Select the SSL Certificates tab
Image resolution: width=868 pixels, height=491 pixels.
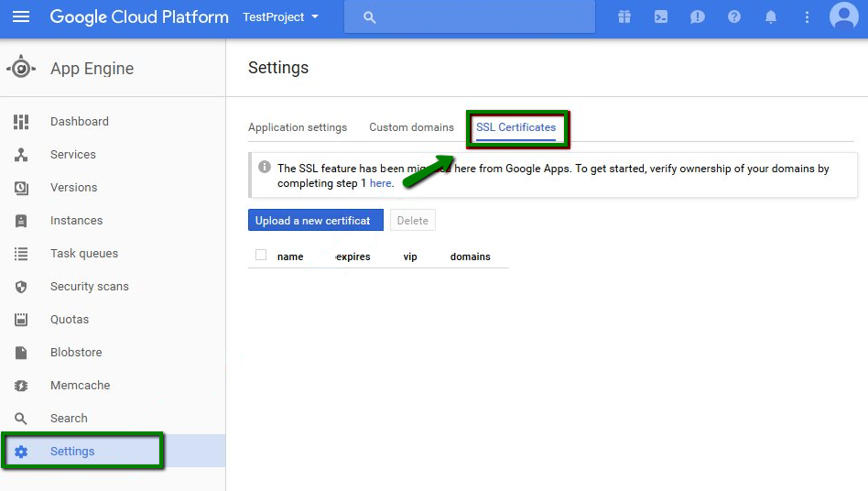[x=515, y=127]
